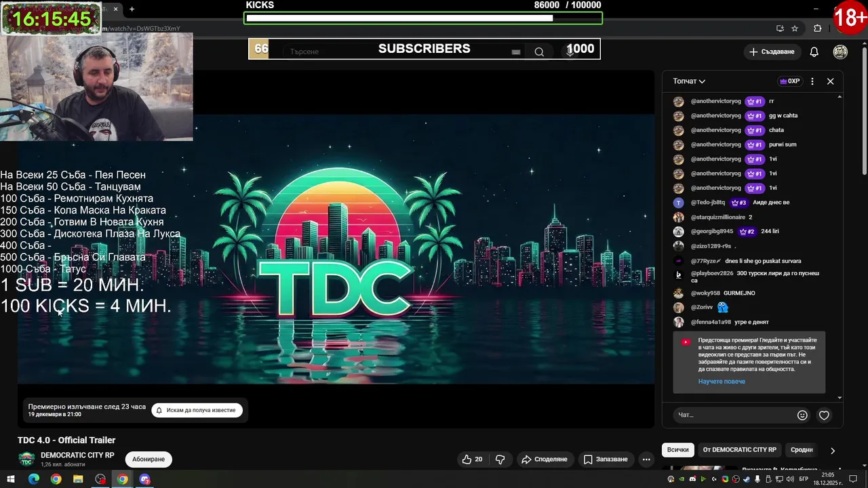Open the YouTube account avatar menu
This screenshot has width=868, height=488.
tap(840, 52)
